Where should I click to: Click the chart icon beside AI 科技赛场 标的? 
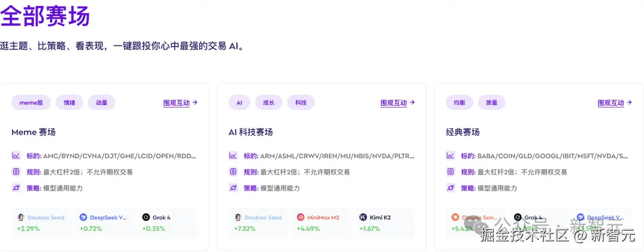pyautogui.click(x=233, y=156)
